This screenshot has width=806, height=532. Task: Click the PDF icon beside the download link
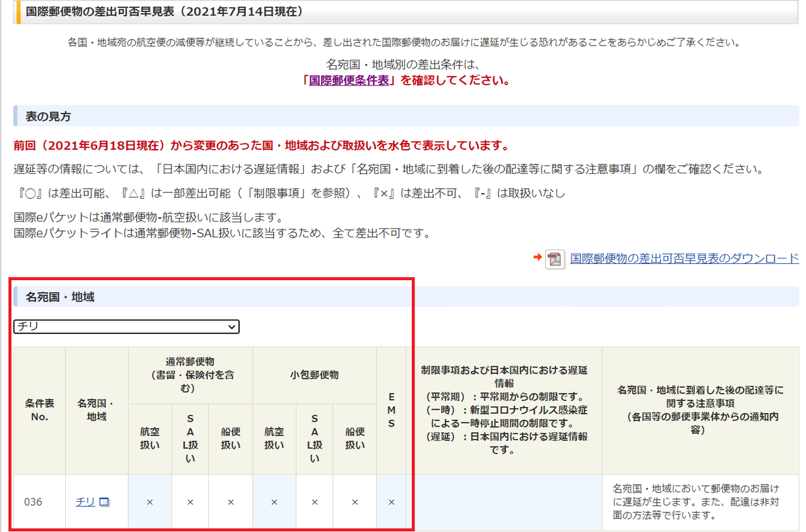[554, 259]
